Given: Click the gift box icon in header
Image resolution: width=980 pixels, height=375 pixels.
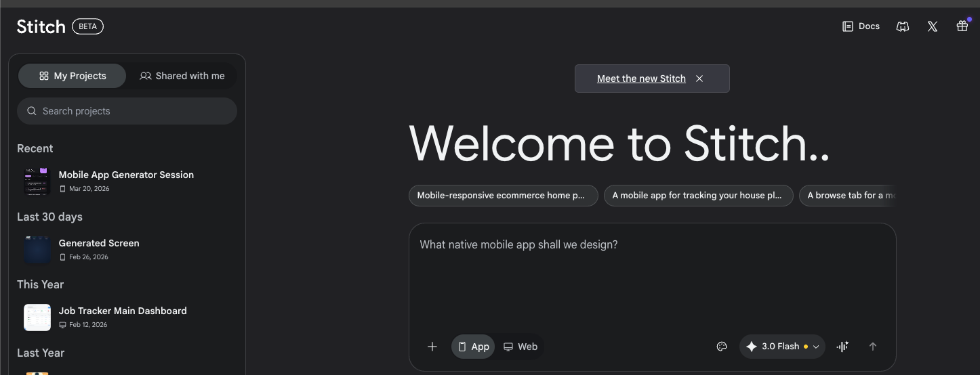Looking at the screenshot, I should (x=962, y=26).
